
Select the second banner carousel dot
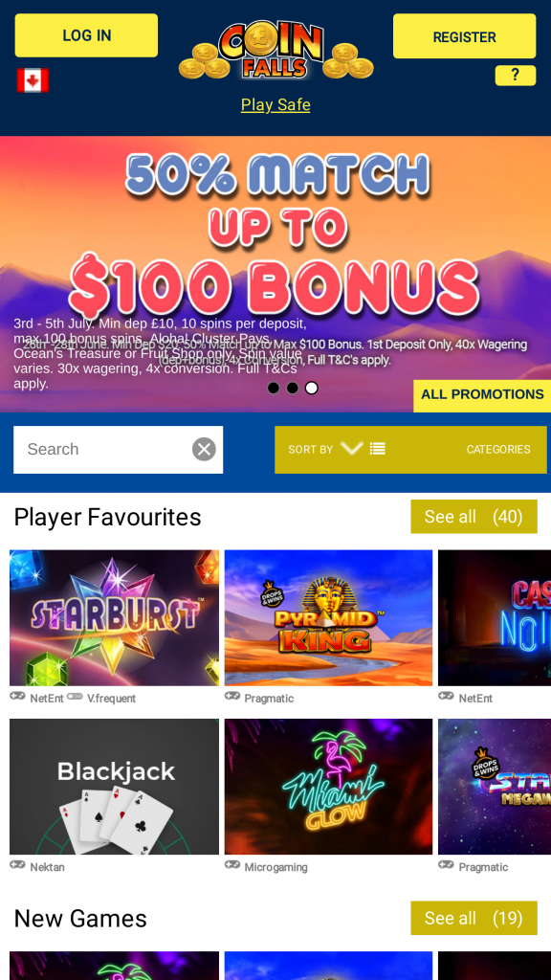click(293, 389)
